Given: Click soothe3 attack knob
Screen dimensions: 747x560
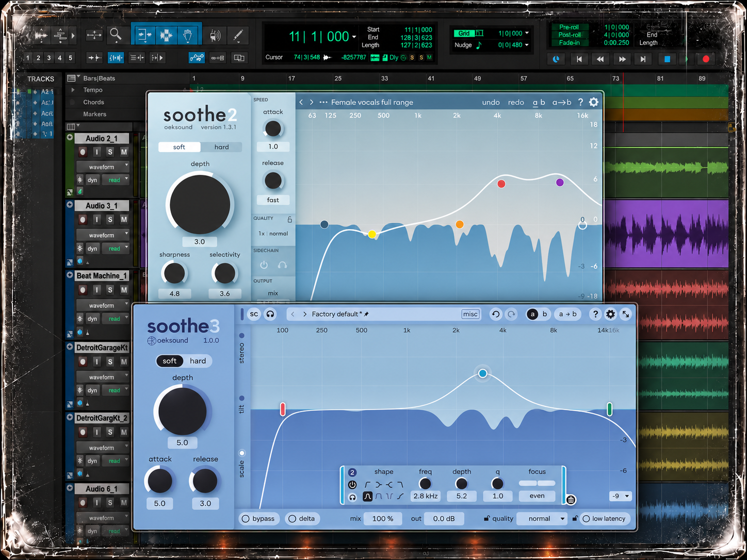Looking at the screenshot, I should (x=159, y=481).
